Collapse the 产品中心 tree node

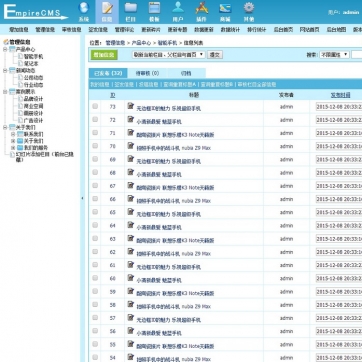(5, 49)
